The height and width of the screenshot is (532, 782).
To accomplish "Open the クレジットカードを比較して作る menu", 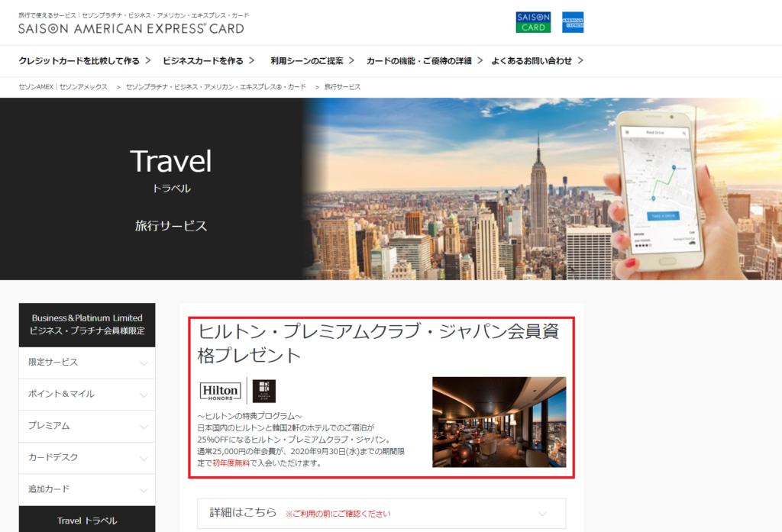I will pyautogui.click(x=84, y=61).
